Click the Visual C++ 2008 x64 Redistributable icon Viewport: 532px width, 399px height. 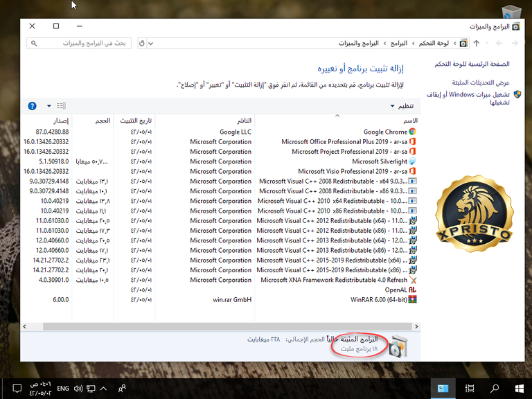(x=413, y=181)
